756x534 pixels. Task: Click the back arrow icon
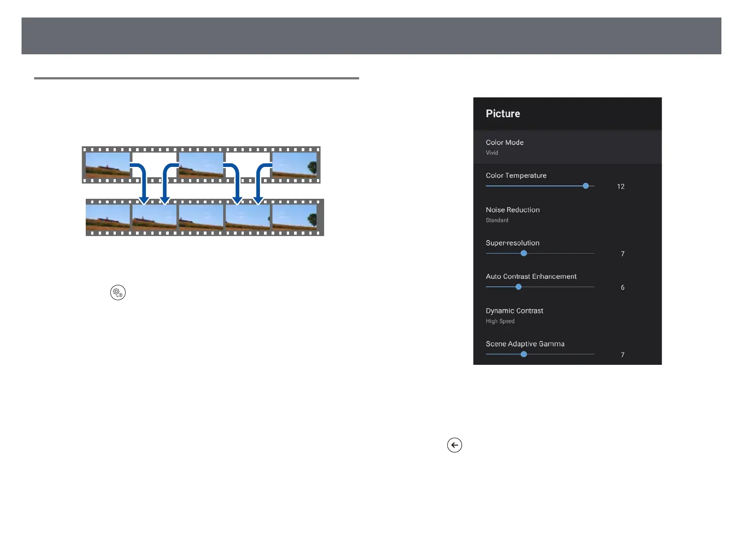455,445
